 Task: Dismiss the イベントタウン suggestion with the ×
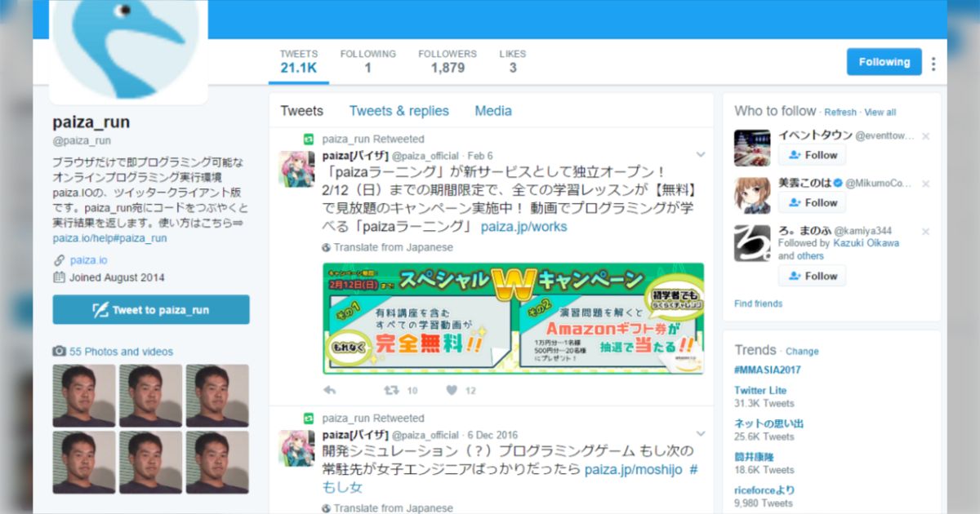click(926, 135)
